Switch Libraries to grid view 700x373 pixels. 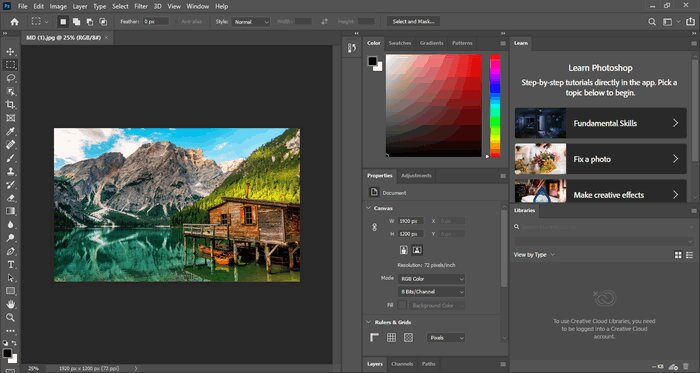coord(678,255)
